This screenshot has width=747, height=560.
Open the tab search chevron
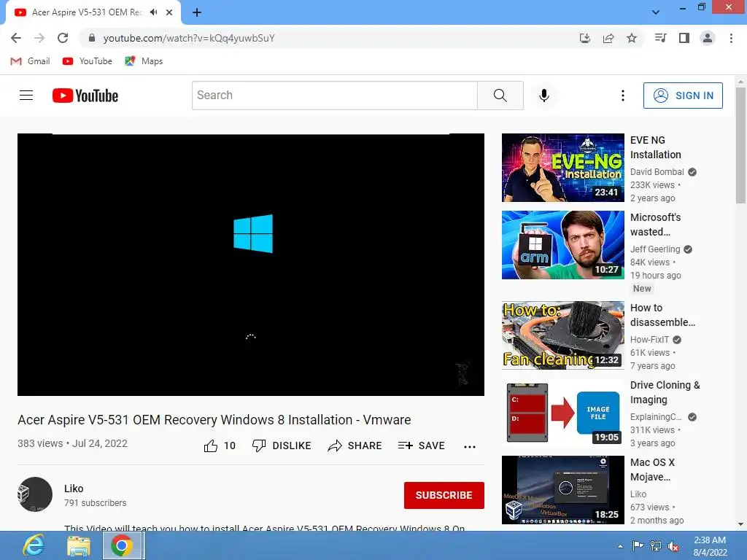click(x=656, y=12)
